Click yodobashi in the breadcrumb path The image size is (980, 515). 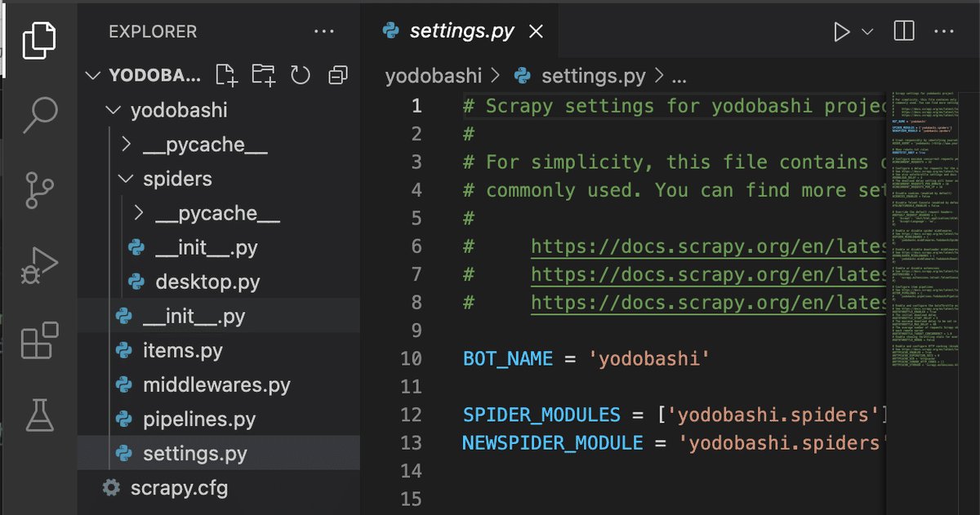point(434,76)
